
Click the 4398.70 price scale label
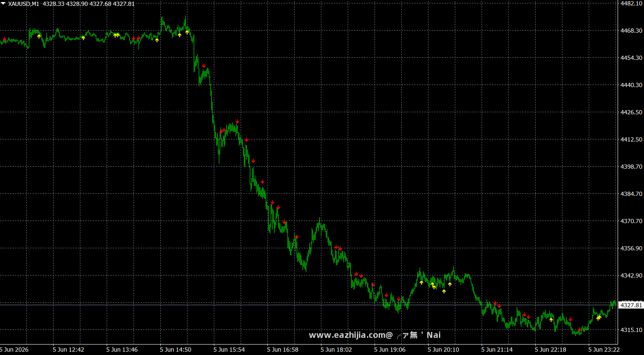631,167
